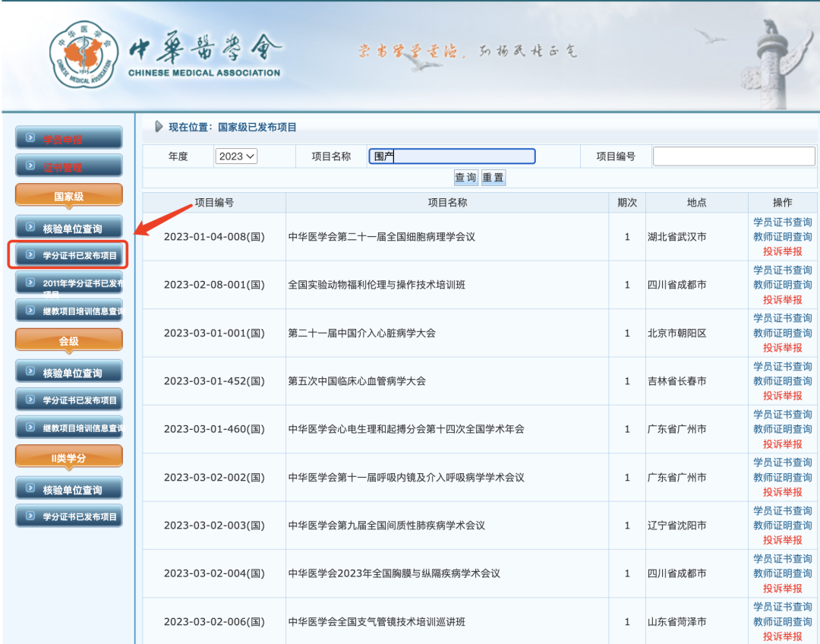Open 学分证书已发布项目 under the II类学分 section
Image resolution: width=820 pixels, height=644 pixels.
pos(69,517)
